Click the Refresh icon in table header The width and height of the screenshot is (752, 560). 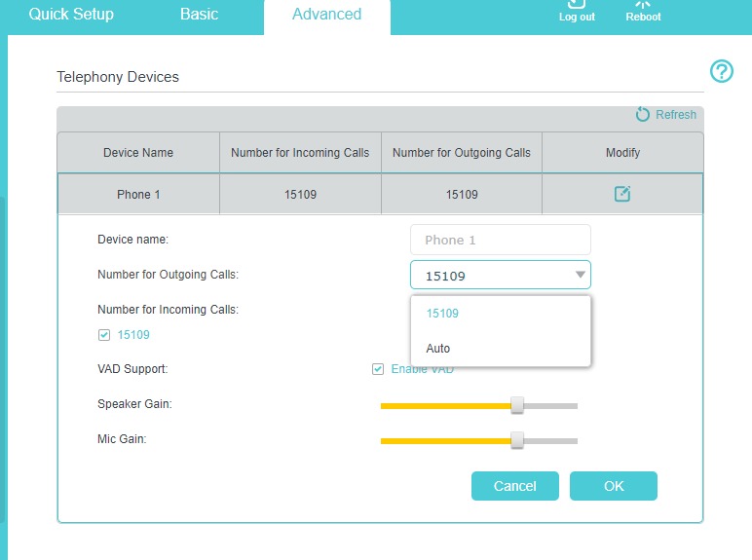pyautogui.click(x=643, y=115)
